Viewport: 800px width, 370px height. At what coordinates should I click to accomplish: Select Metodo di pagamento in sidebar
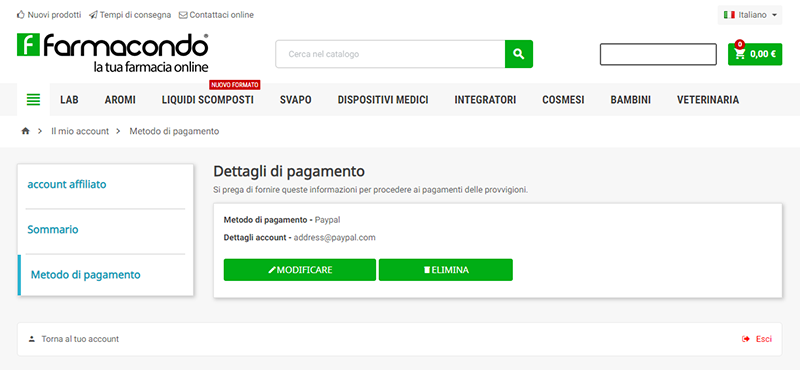tap(86, 275)
